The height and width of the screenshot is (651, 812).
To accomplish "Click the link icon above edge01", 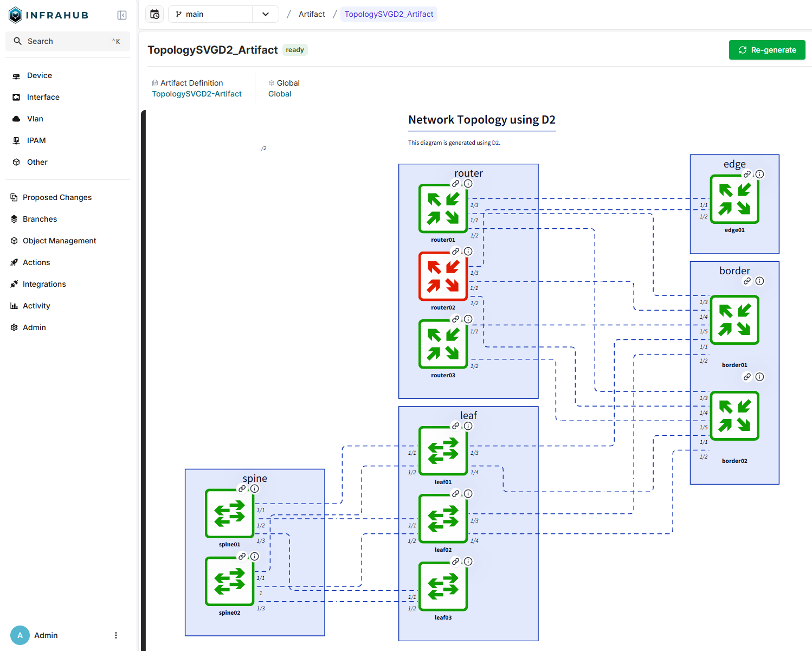I will pyautogui.click(x=747, y=175).
